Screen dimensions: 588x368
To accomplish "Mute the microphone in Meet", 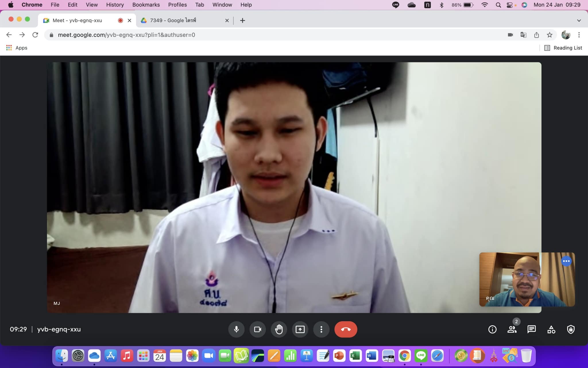I will click(x=236, y=329).
